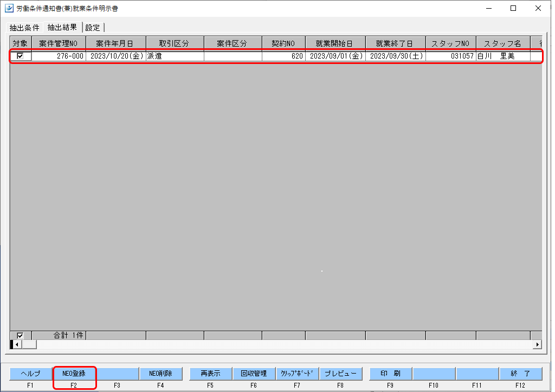Select the 派遣 cell
The image size is (555, 392).
point(175,56)
